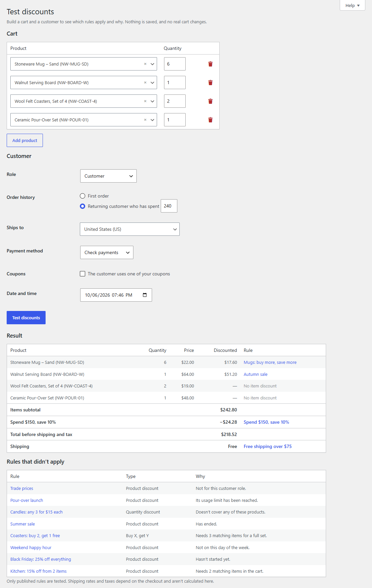This screenshot has width=372, height=588.
Task: Edit the returning customer spent amount field
Action: point(169,206)
